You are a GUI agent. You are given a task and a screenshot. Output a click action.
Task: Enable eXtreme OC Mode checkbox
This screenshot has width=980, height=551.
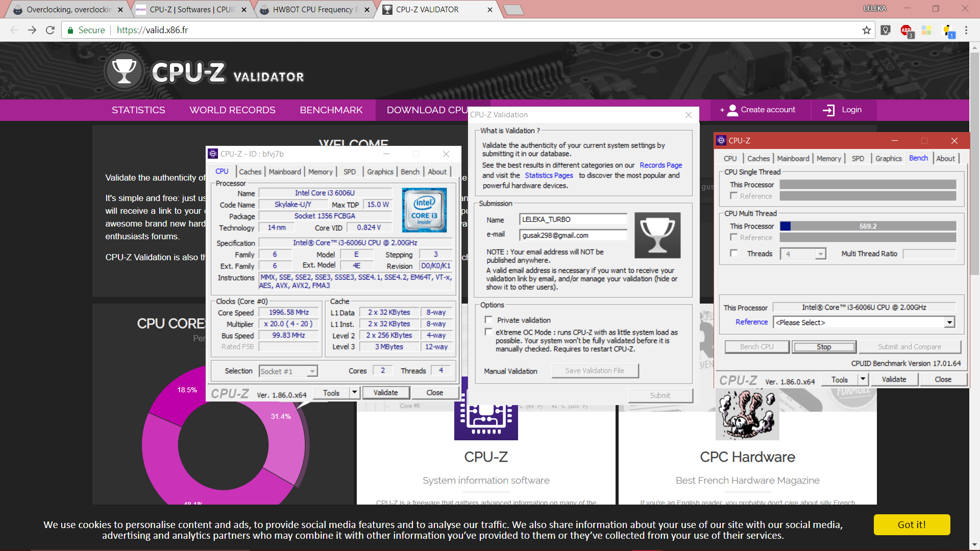(488, 332)
